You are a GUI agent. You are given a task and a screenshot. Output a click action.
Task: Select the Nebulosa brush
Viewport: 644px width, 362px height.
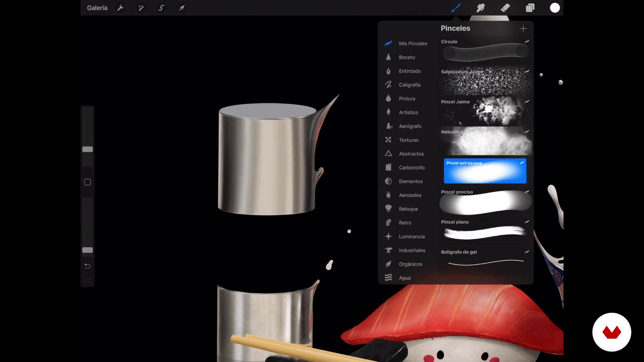tap(485, 141)
